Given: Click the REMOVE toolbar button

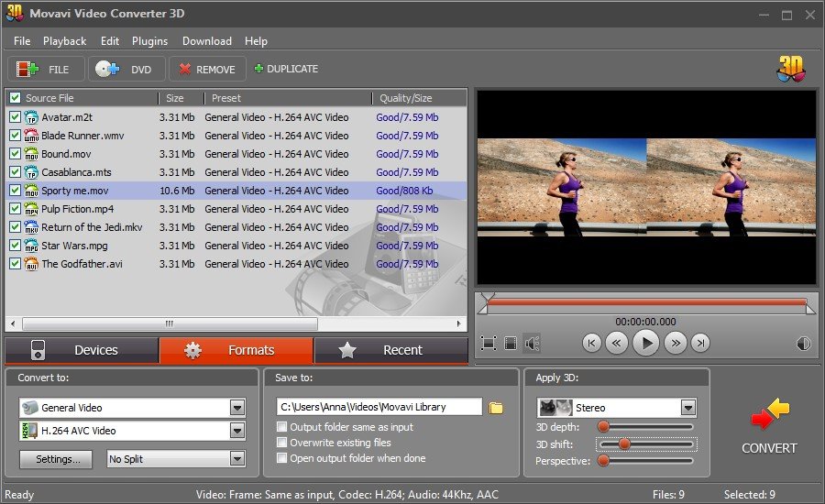Looking at the screenshot, I should 207,69.
